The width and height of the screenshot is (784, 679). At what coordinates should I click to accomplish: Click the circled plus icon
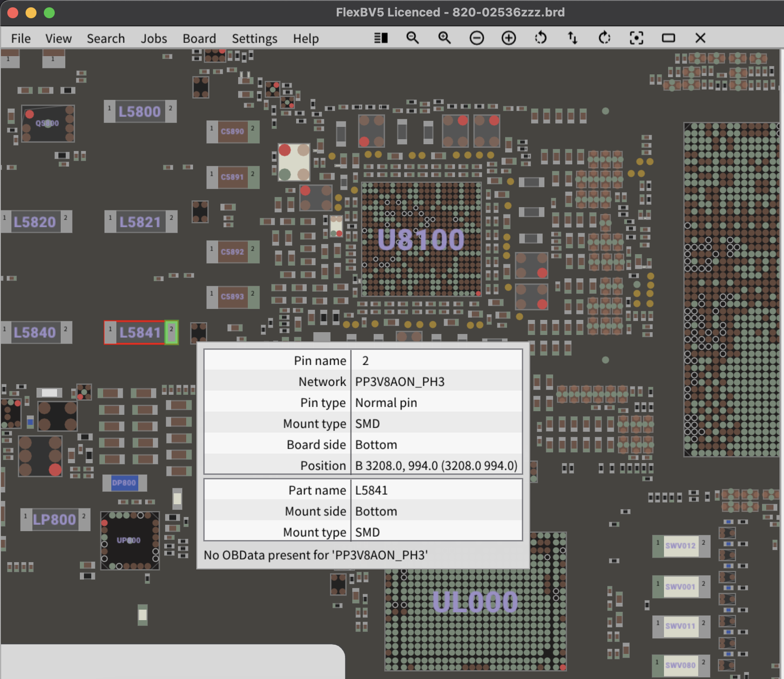(508, 38)
